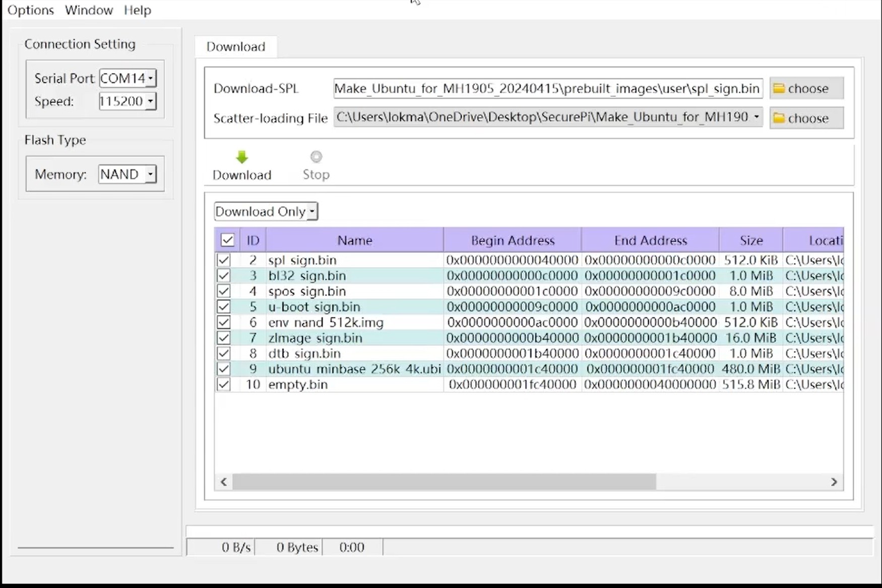The image size is (882, 588).
Task: Click the green Download arrow icon
Action: click(x=241, y=157)
